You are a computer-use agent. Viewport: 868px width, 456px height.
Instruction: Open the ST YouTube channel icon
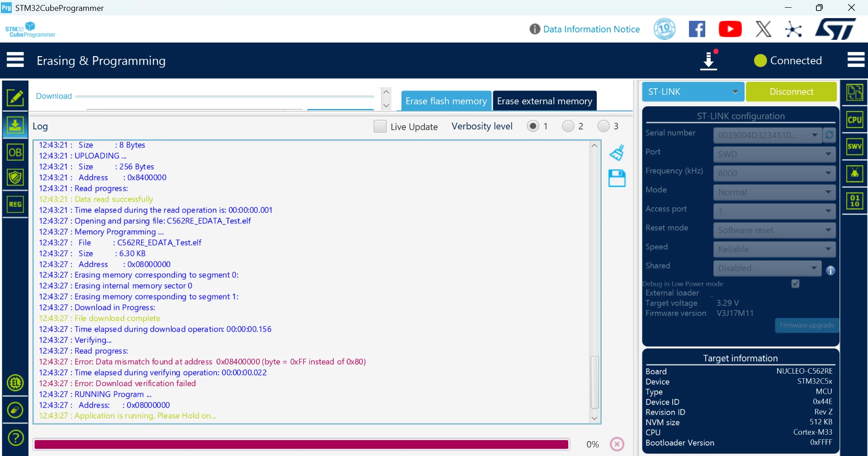[730, 29]
